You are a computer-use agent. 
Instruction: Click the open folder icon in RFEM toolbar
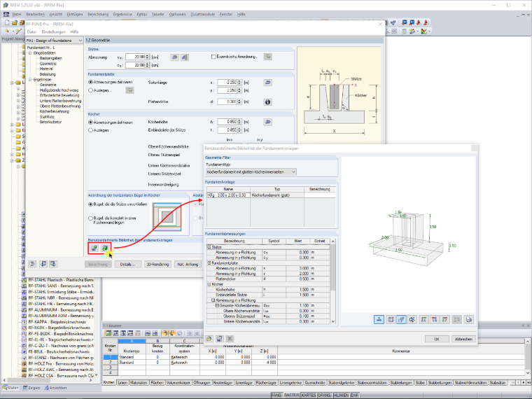point(14,22)
